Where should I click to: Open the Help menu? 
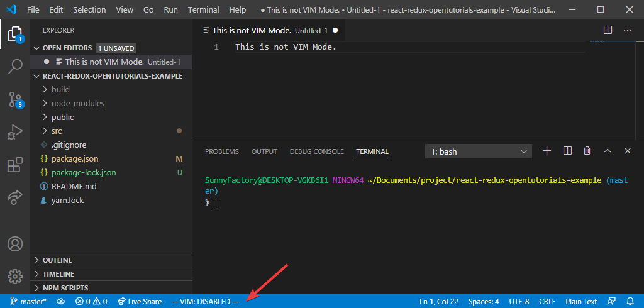(x=237, y=9)
